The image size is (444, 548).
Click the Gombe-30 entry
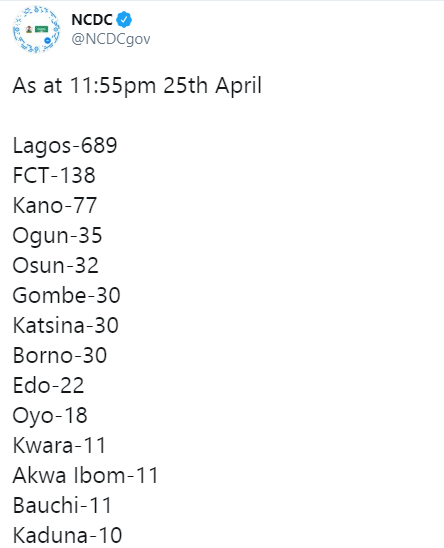coord(67,295)
